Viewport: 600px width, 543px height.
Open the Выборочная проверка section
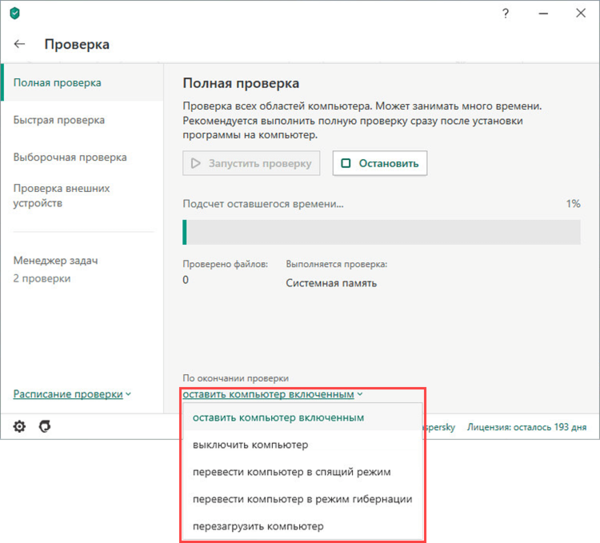pyautogui.click(x=70, y=157)
